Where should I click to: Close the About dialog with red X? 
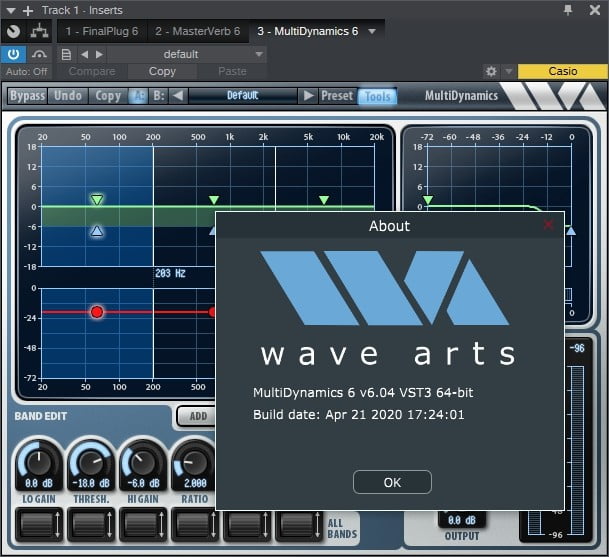coord(548,225)
